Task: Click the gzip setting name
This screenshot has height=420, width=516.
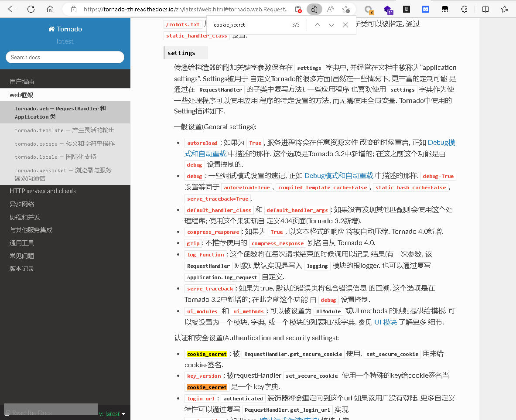Action: tap(193, 243)
